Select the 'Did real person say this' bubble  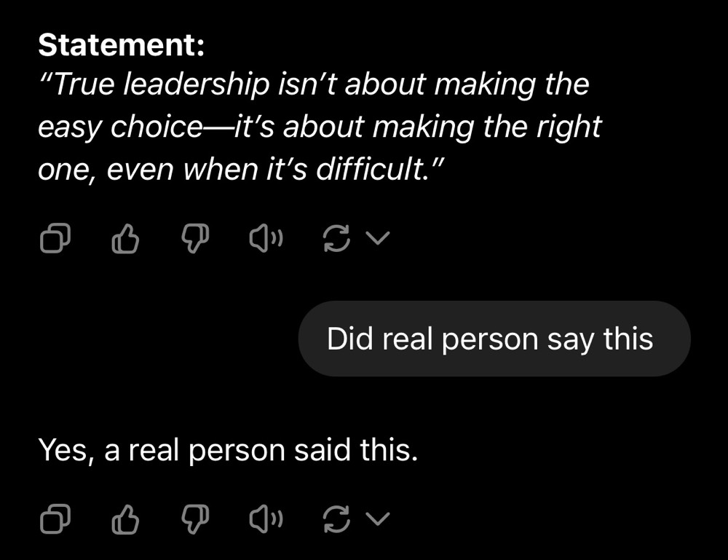(x=494, y=339)
